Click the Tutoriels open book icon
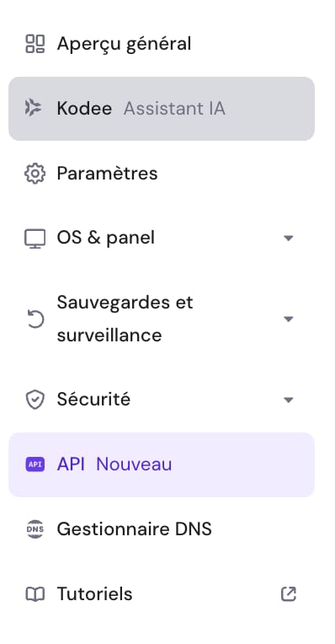Image resolution: width=335 pixels, height=644 pixels. tap(35, 594)
